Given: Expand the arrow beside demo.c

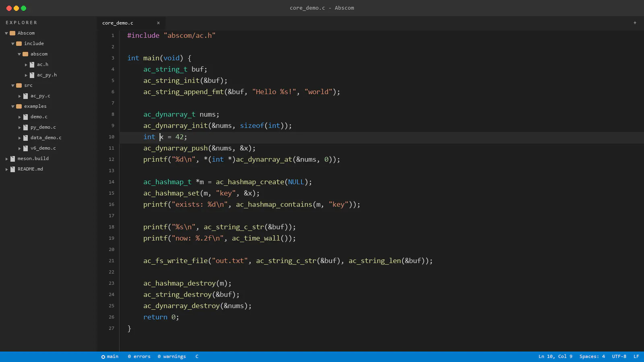Looking at the screenshot, I should pyautogui.click(x=19, y=117).
